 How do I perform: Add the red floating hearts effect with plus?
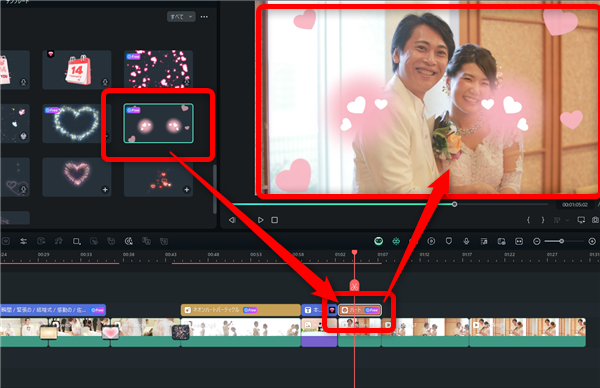(186, 190)
